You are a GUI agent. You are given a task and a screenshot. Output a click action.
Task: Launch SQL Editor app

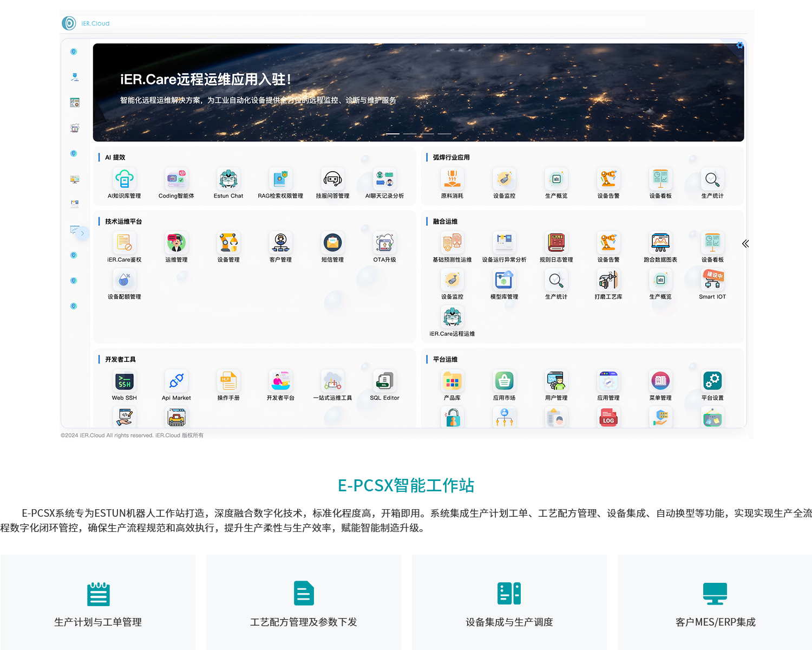tap(384, 381)
